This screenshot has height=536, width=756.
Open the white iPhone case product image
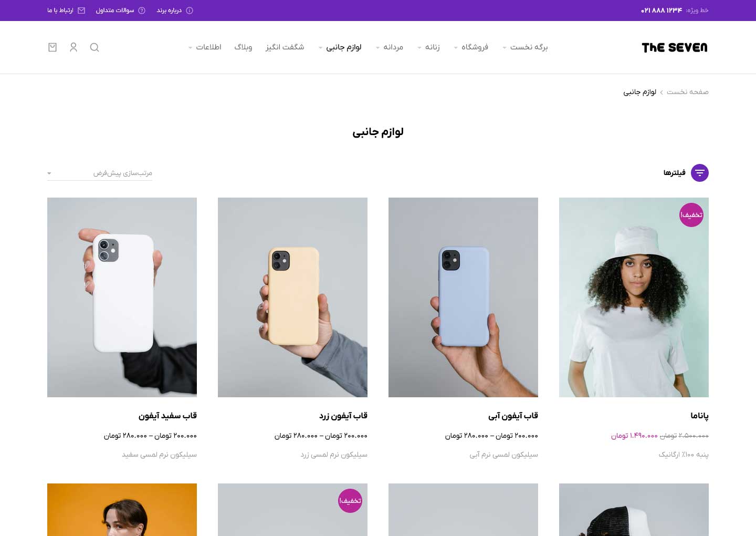(122, 297)
